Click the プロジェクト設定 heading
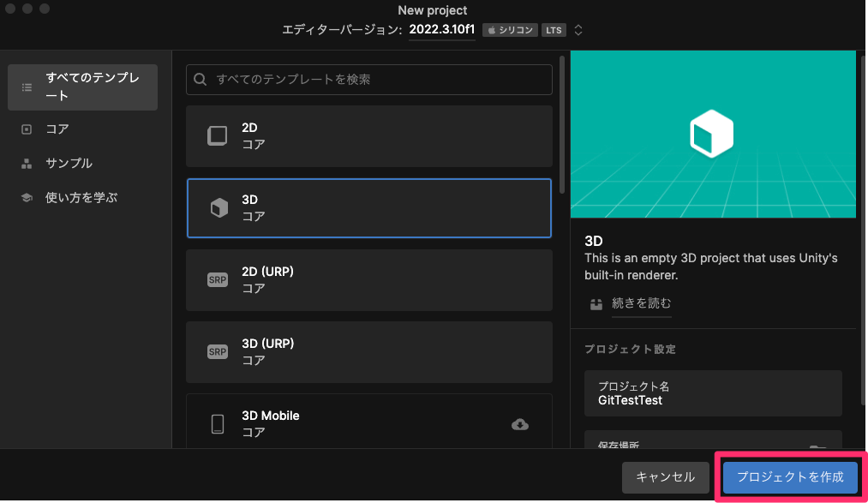Viewport: 868px width, 503px height. (x=630, y=349)
